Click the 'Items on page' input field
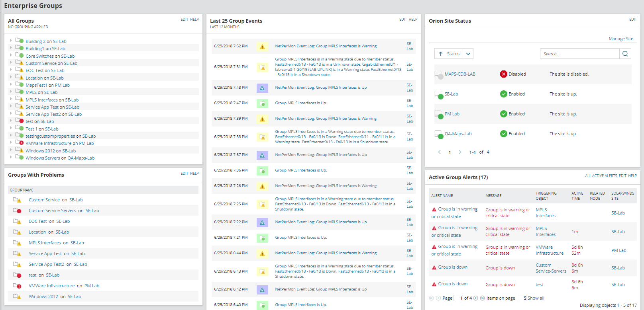Viewport: 644px width, 310px height. coord(522,298)
